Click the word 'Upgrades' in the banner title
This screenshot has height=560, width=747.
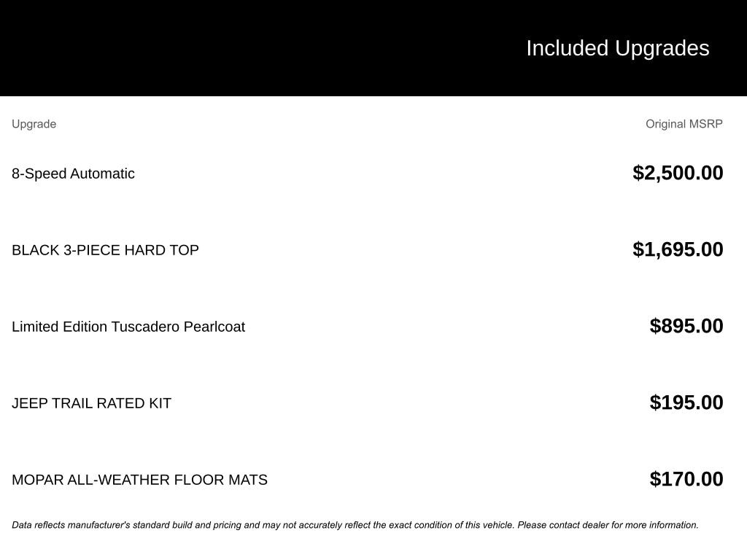pos(662,48)
